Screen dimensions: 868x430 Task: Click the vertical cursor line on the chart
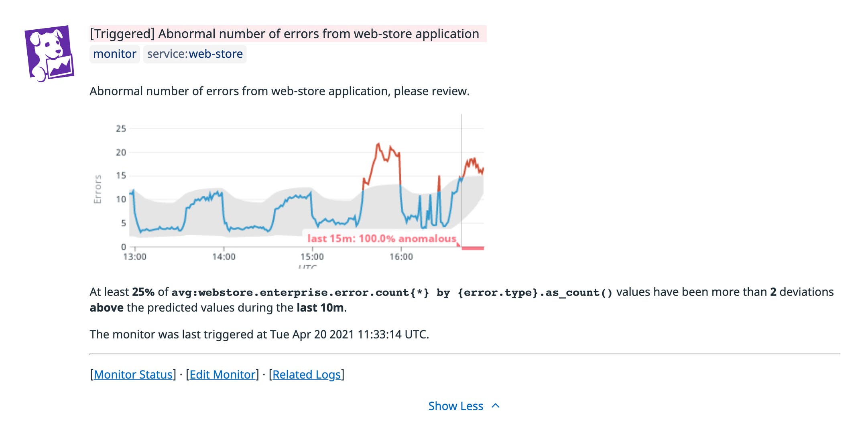462,181
